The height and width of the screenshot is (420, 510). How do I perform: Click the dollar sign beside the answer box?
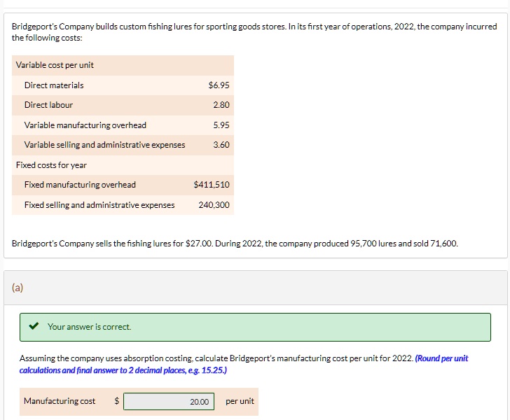(x=117, y=401)
